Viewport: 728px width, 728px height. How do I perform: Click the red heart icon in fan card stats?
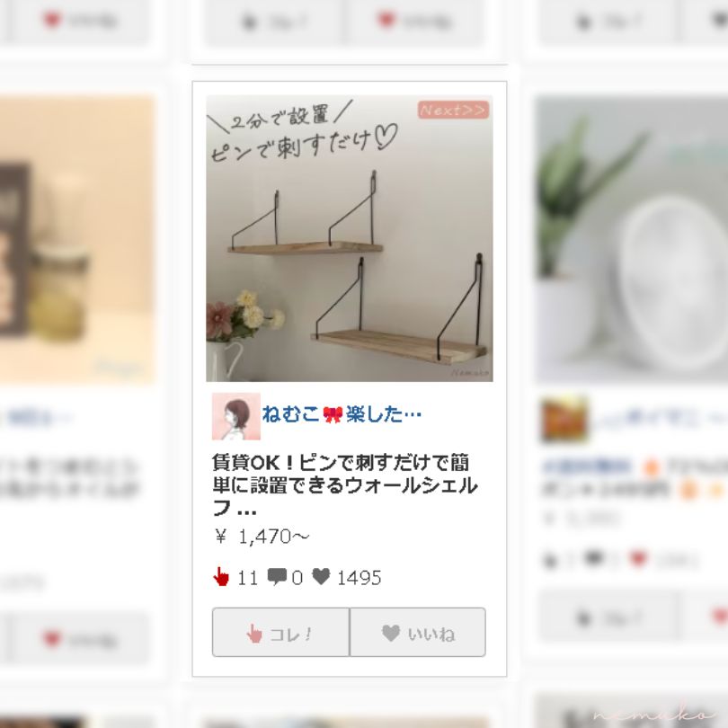638,558
